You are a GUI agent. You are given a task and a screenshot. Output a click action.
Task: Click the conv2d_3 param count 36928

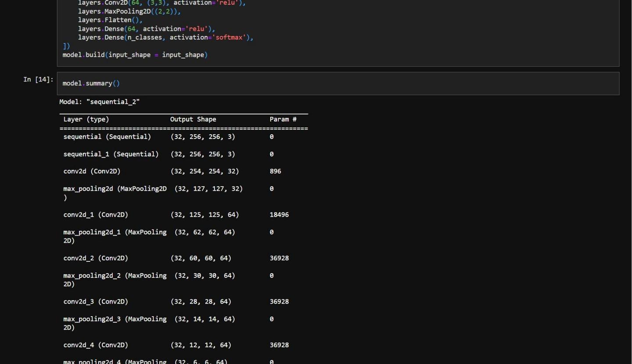279,302
